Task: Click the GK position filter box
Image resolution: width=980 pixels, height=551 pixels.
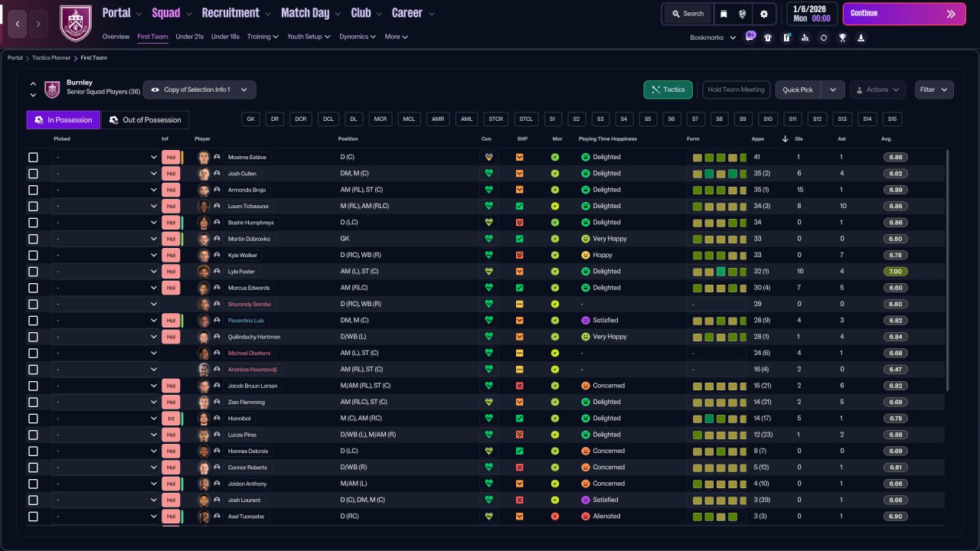Action: [x=251, y=119]
